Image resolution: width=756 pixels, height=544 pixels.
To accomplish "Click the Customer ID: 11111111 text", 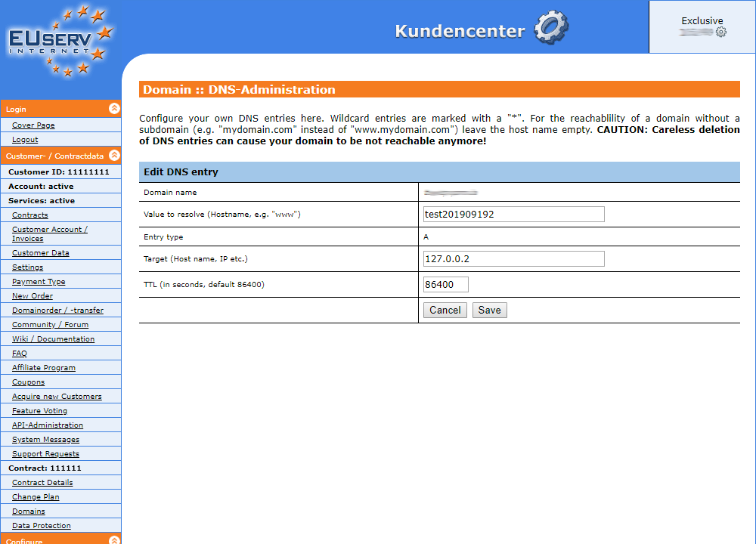I will (59, 172).
